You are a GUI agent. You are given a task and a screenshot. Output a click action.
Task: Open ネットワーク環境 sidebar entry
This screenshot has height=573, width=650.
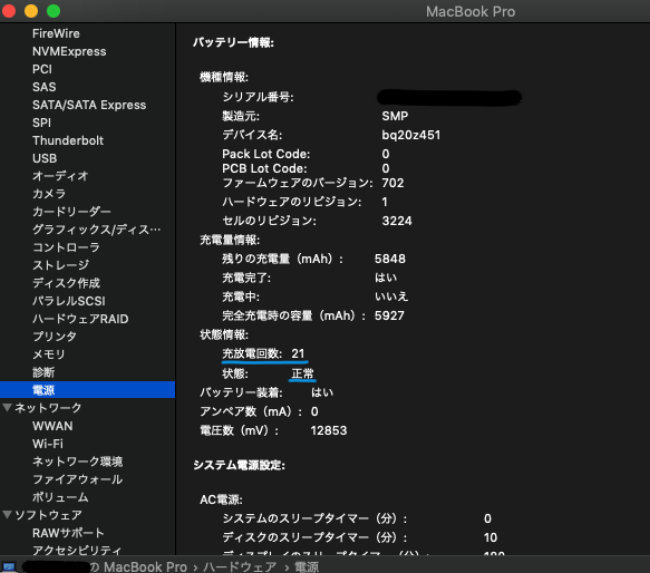pyautogui.click(x=78, y=461)
